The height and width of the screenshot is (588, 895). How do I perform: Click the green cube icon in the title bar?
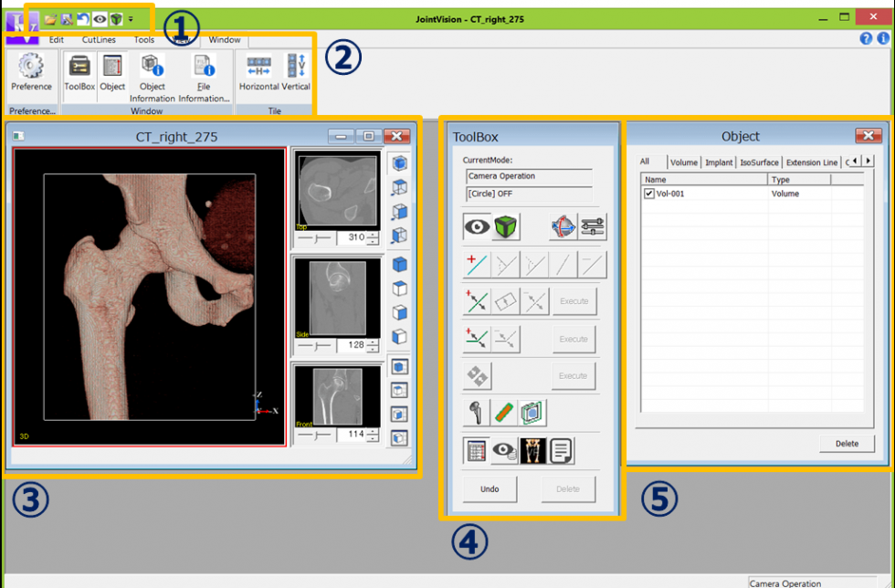click(x=117, y=19)
